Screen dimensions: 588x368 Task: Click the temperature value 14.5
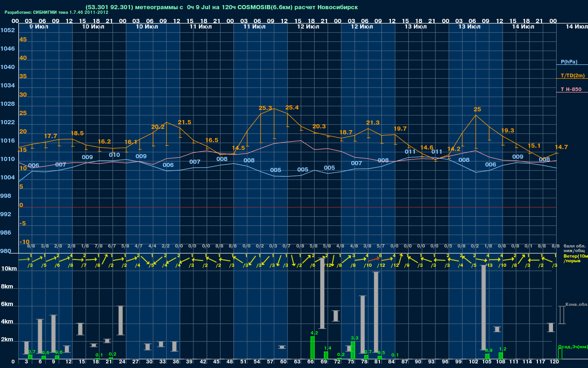pyautogui.click(x=238, y=148)
